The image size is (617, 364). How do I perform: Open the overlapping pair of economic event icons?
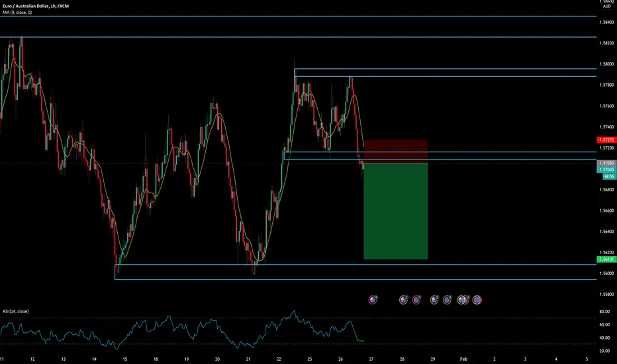coord(463,300)
